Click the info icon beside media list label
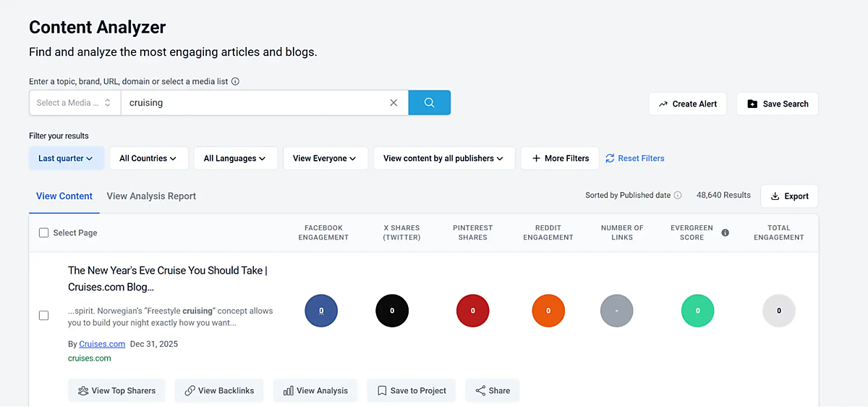Screen dimensions: 868x407 235,82
